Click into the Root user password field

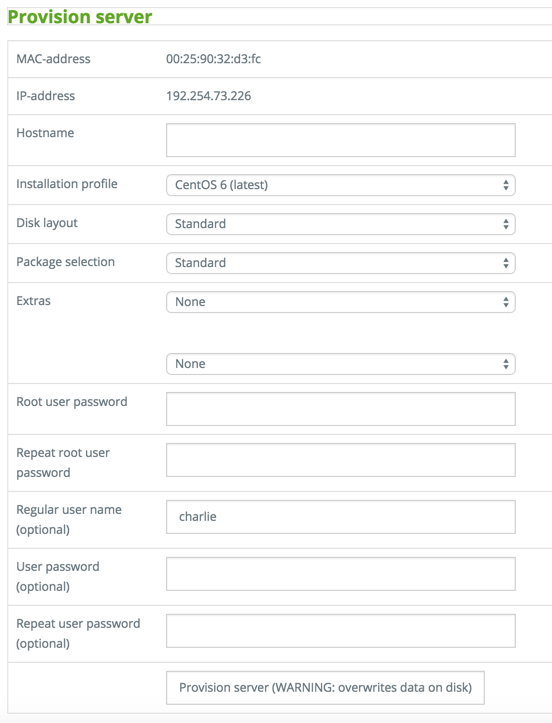340,409
